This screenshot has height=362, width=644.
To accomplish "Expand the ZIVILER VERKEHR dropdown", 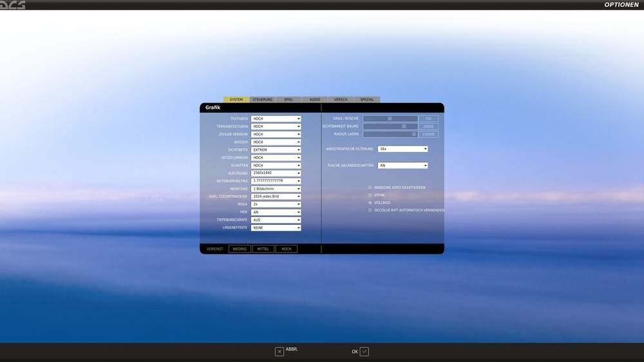I will pos(276,135).
